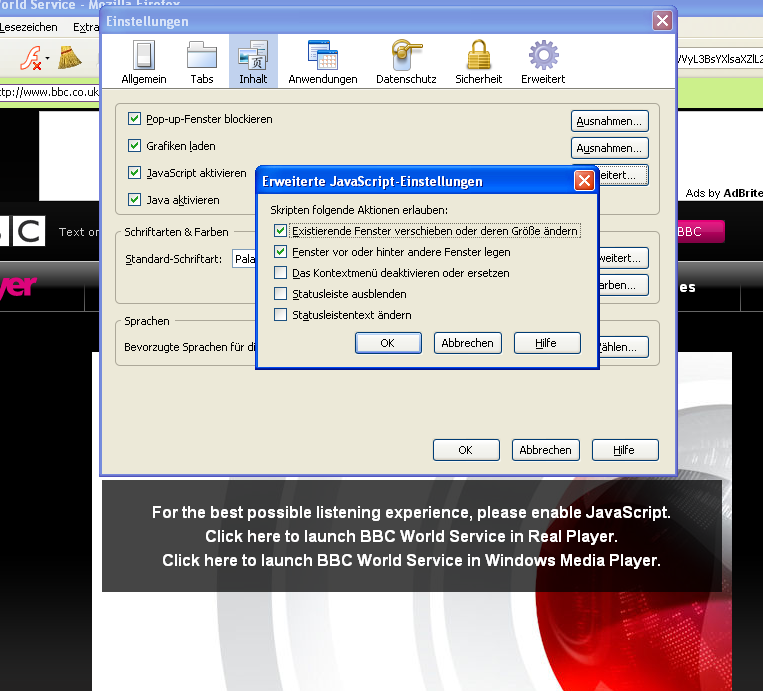The width and height of the screenshot is (763, 691).
Task: Click link to launch in Windows Media Player
Action: pos(411,560)
